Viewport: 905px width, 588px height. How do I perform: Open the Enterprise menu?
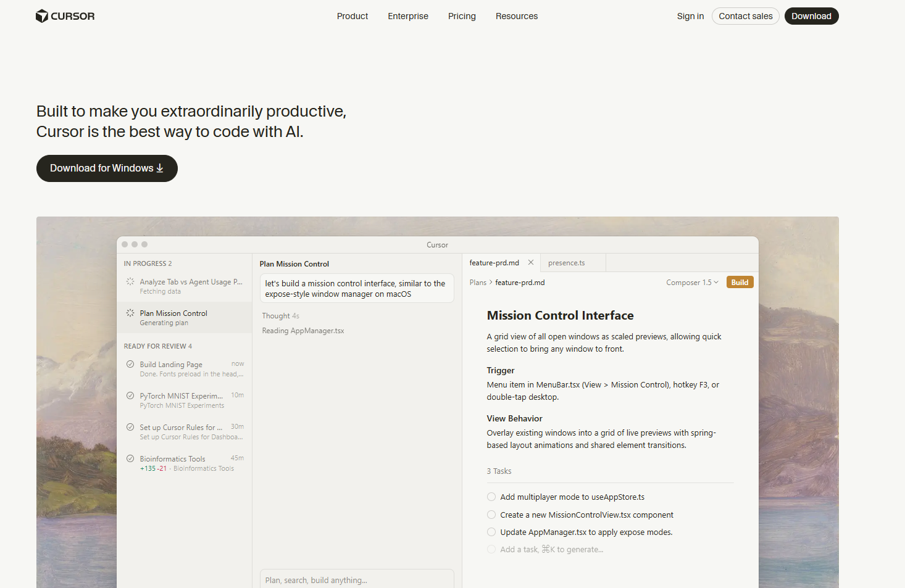[408, 16]
